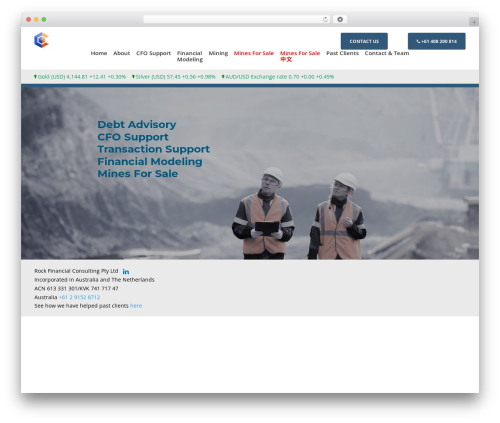Minimize the window with the yellow button
Screen dimensions: 500x423
click(x=36, y=19)
